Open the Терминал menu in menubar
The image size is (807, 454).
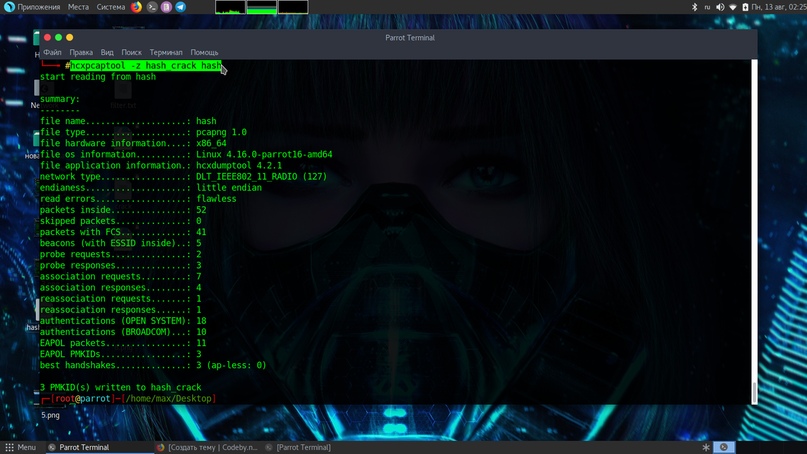pos(166,52)
